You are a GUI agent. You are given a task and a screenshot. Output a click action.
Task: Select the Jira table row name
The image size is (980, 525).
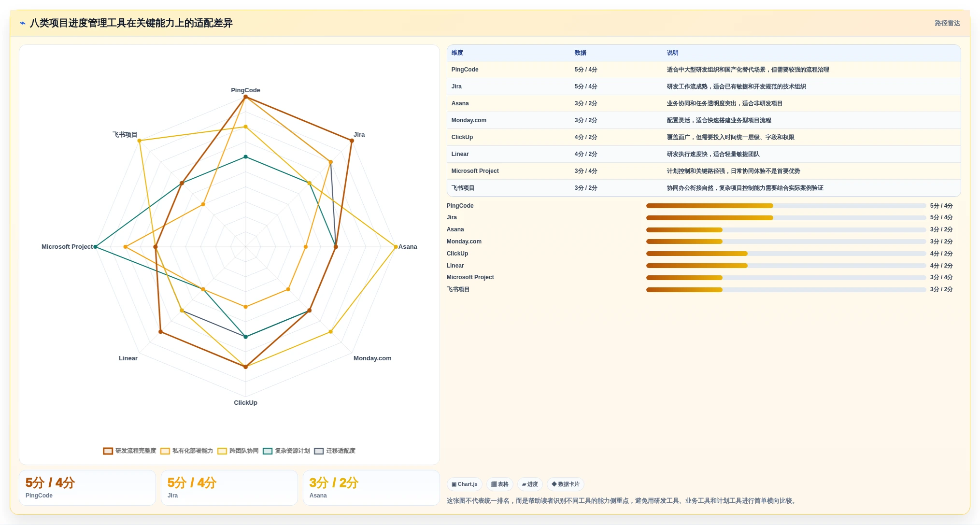tap(456, 87)
